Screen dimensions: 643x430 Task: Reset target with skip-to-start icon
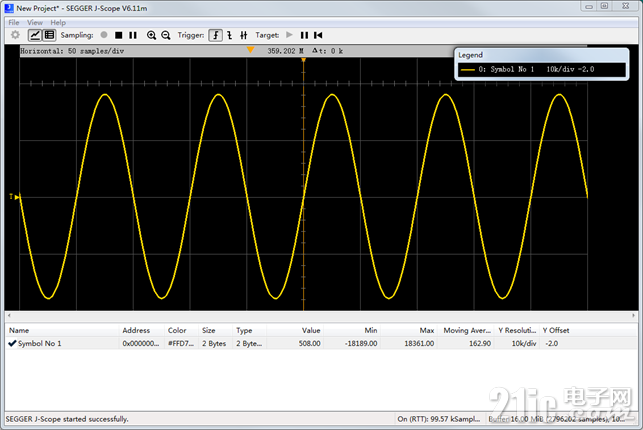pyautogui.click(x=318, y=35)
